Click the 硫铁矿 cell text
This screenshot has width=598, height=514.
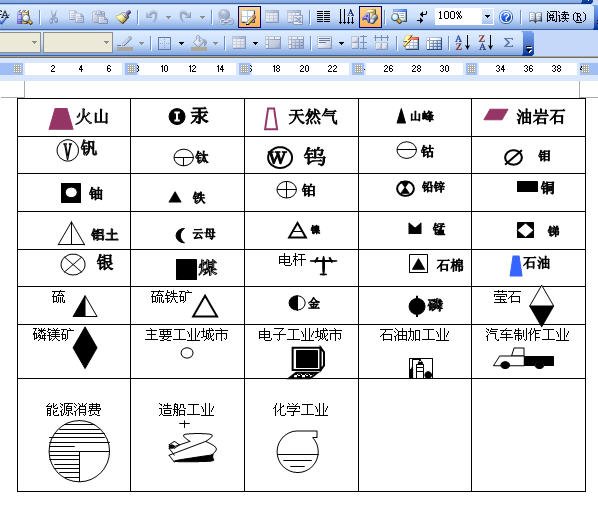coord(171,297)
